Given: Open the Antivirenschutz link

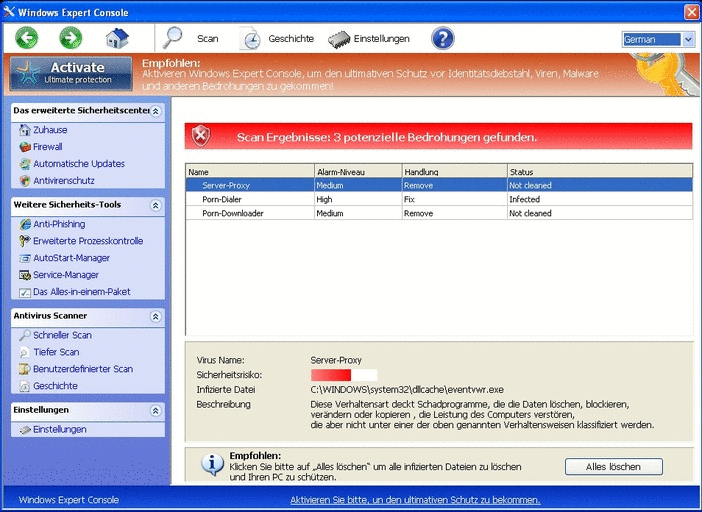Looking at the screenshot, I should [x=64, y=181].
